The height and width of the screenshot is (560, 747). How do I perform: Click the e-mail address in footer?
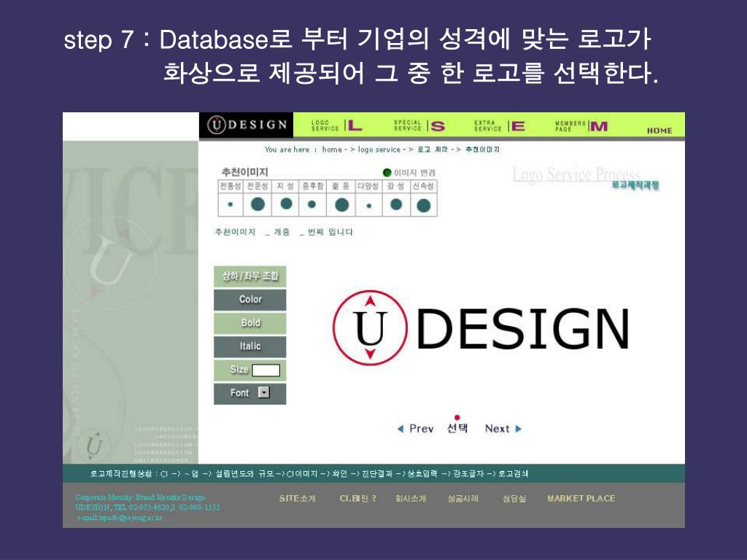click(120, 518)
